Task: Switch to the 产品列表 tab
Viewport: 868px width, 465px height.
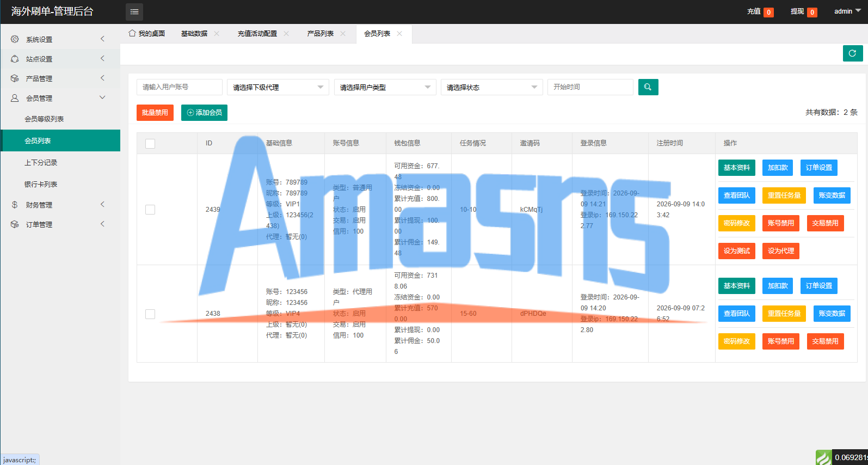Action: (320, 34)
